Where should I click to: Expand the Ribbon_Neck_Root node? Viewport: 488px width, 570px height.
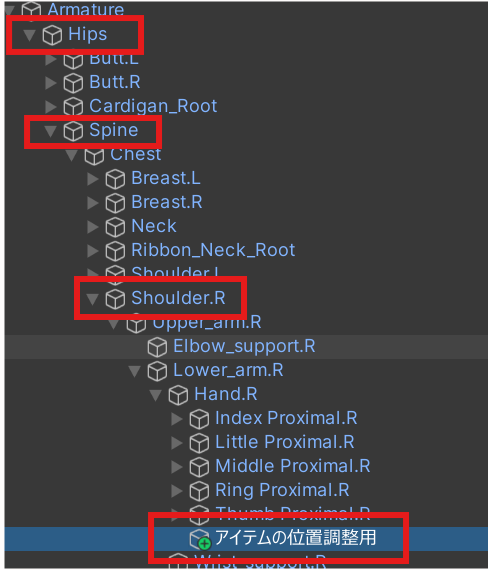point(93,251)
